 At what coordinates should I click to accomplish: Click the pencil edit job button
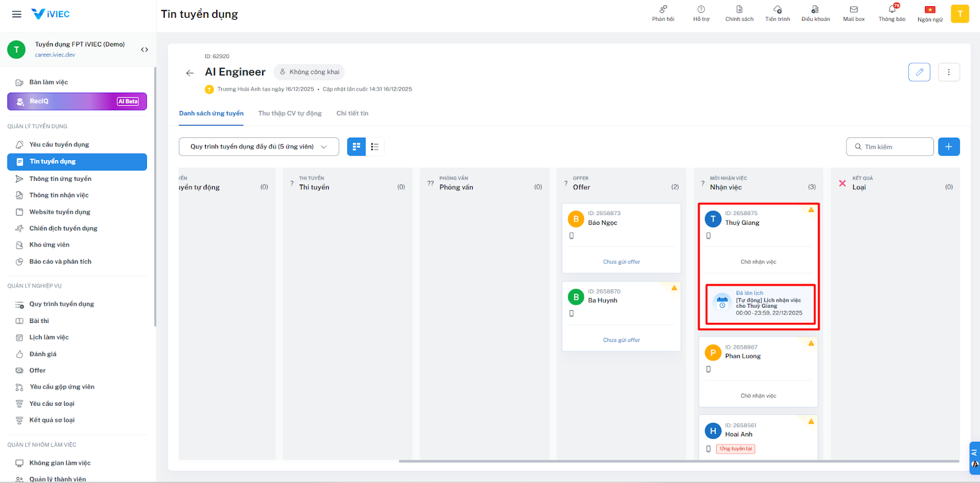click(919, 72)
